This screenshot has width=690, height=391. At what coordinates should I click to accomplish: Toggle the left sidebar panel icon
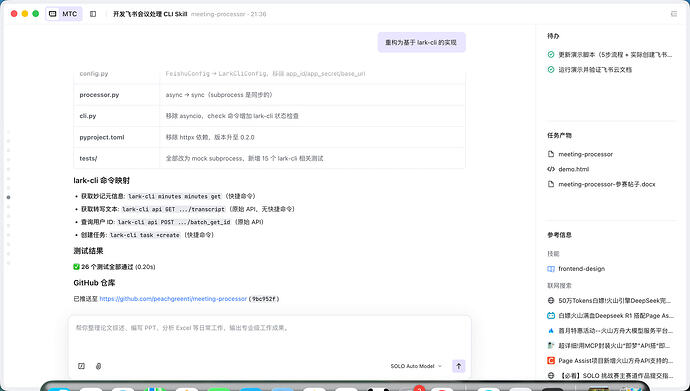(93, 14)
